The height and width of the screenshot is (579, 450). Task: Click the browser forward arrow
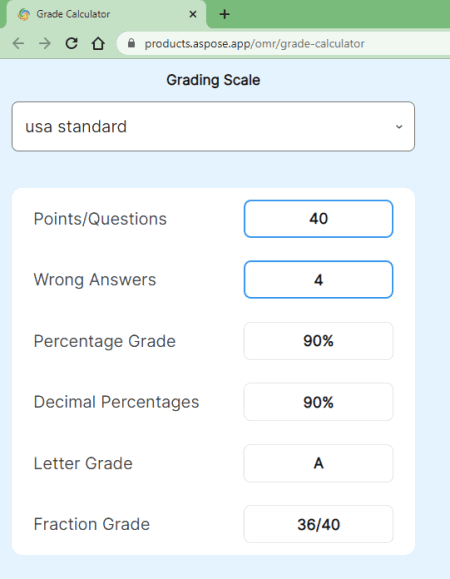click(45, 44)
